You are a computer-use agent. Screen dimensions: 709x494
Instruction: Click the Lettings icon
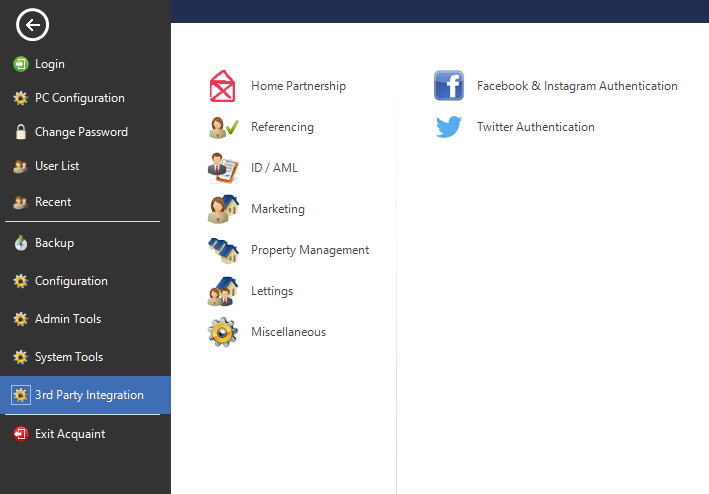click(x=223, y=291)
